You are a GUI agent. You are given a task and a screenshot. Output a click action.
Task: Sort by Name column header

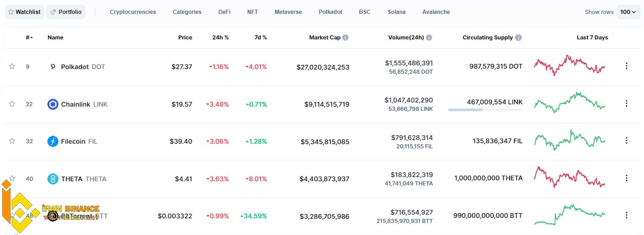click(55, 38)
